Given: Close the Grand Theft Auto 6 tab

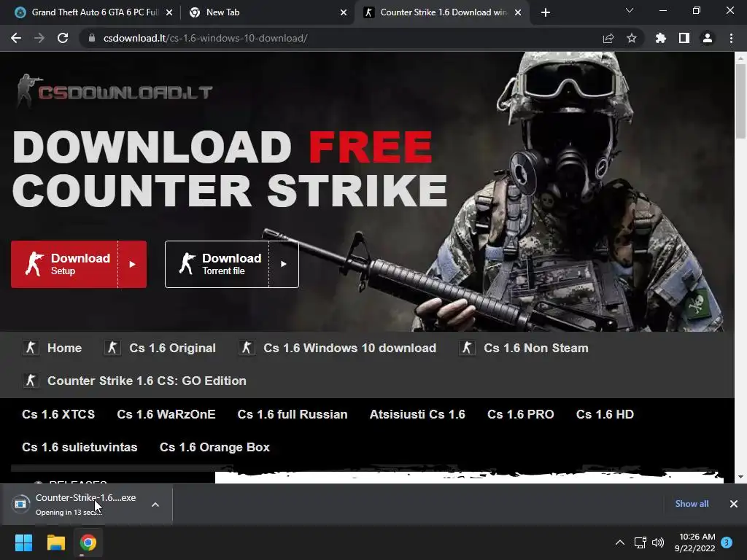Looking at the screenshot, I should (169, 12).
